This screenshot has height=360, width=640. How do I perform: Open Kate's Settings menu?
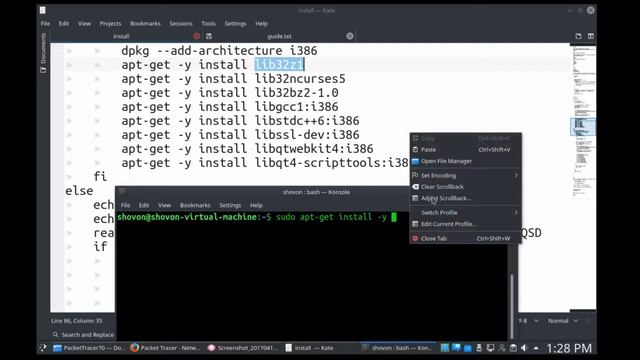click(236, 24)
